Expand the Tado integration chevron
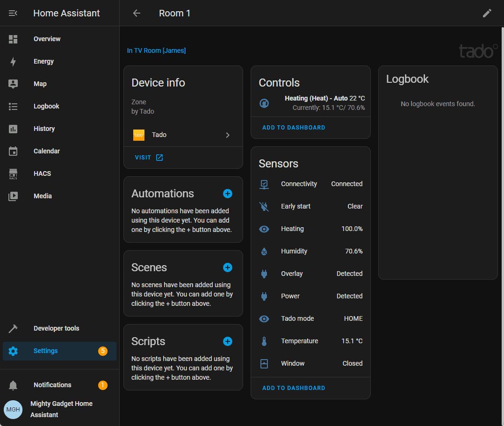This screenshot has width=504, height=426. click(x=228, y=135)
